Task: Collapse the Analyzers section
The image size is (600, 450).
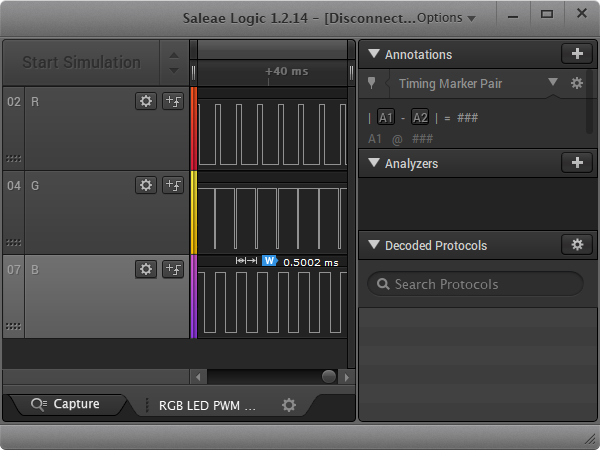Action: click(x=374, y=163)
